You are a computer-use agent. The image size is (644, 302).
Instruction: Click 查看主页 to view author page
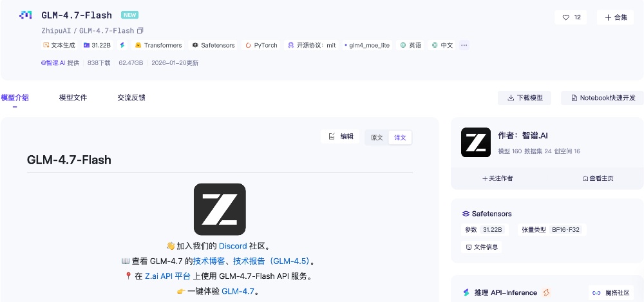[x=598, y=178]
